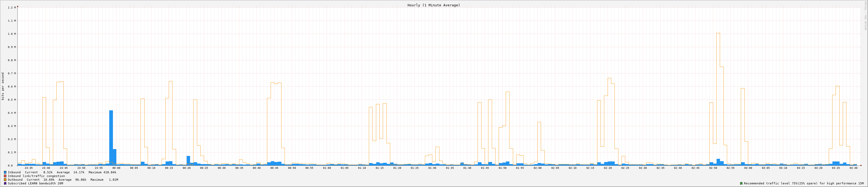The image size is (868, 187).
Task: Click the blue Inbound legend swatch
Action: click(x=5, y=172)
